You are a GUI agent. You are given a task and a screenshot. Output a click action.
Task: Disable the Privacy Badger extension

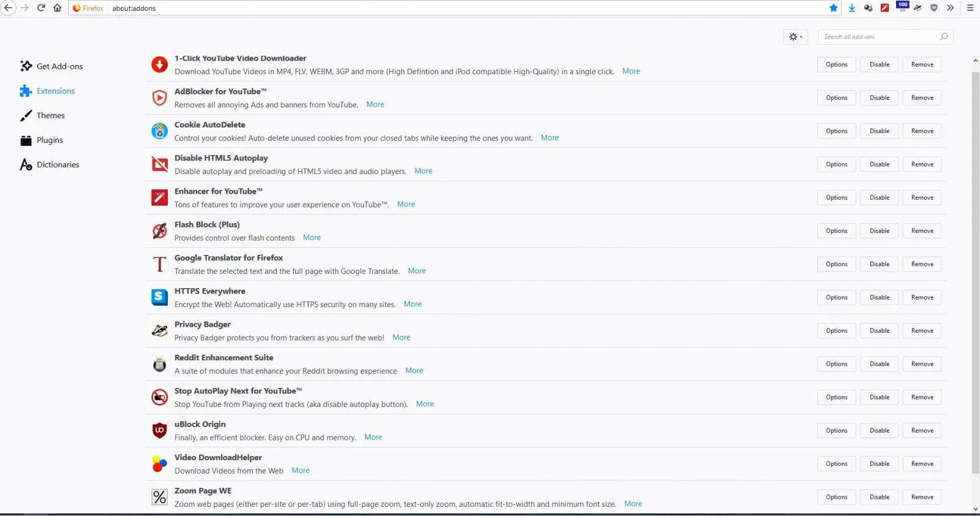[880, 331]
